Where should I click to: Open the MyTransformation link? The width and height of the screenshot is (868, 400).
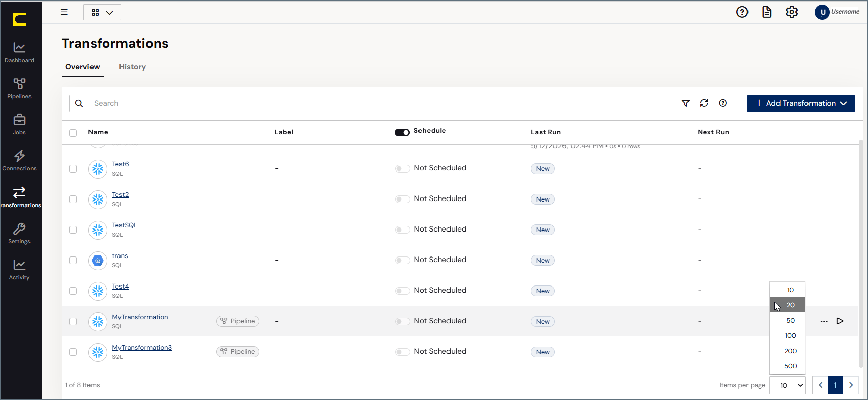click(140, 317)
